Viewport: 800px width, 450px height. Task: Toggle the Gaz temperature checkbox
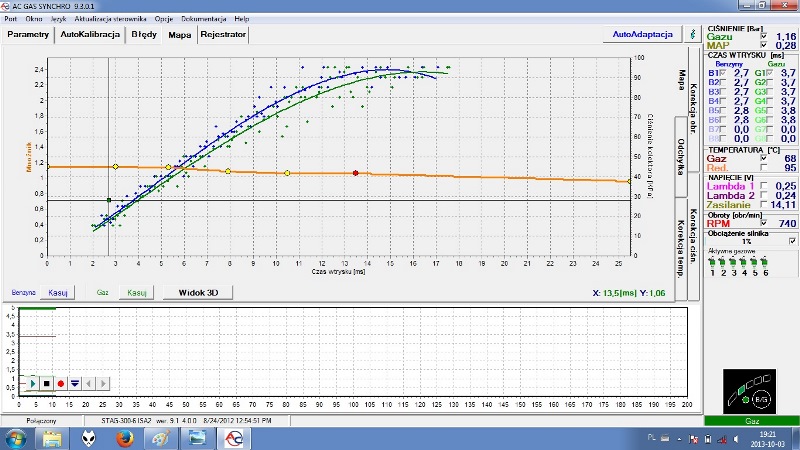(x=764, y=158)
